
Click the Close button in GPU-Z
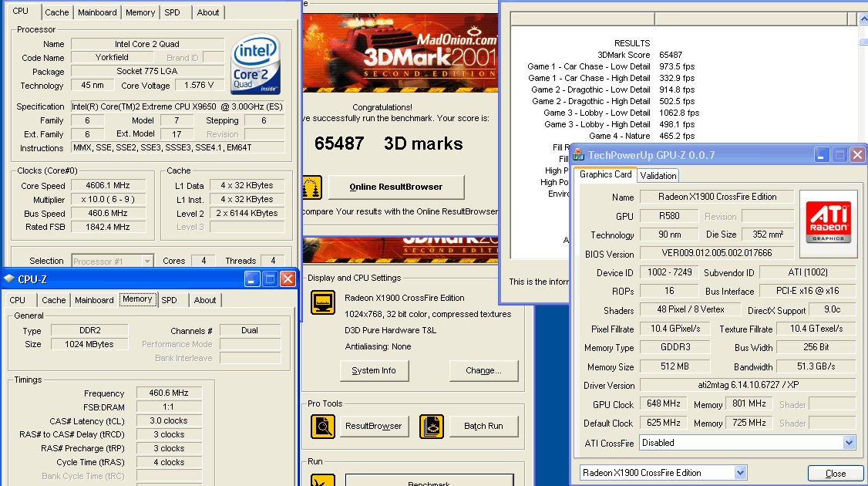(x=836, y=473)
